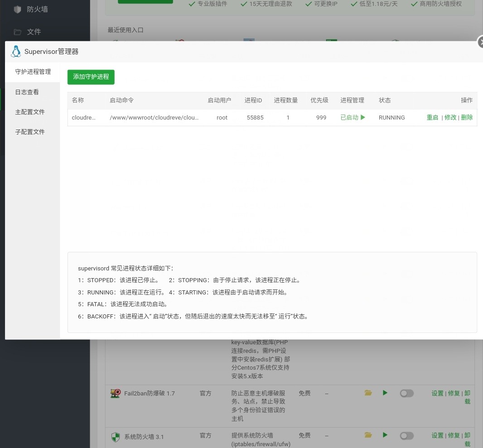Click the 系统防火墙 green run icon
This screenshot has width=483, height=448.
[x=385, y=435]
